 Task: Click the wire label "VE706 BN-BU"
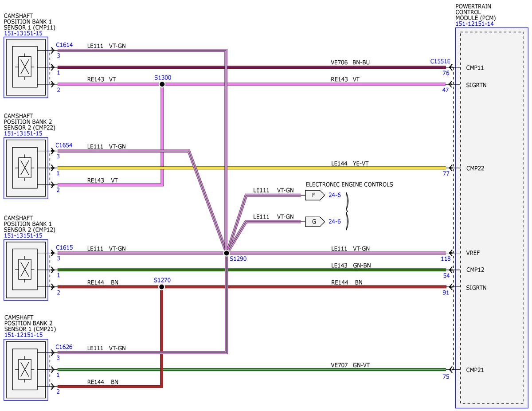click(x=350, y=62)
